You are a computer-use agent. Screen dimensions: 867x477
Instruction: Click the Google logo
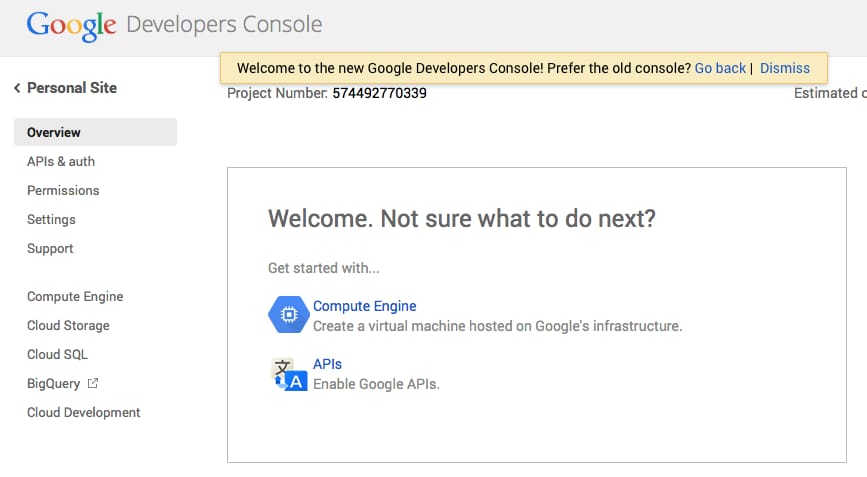tap(71, 25)
